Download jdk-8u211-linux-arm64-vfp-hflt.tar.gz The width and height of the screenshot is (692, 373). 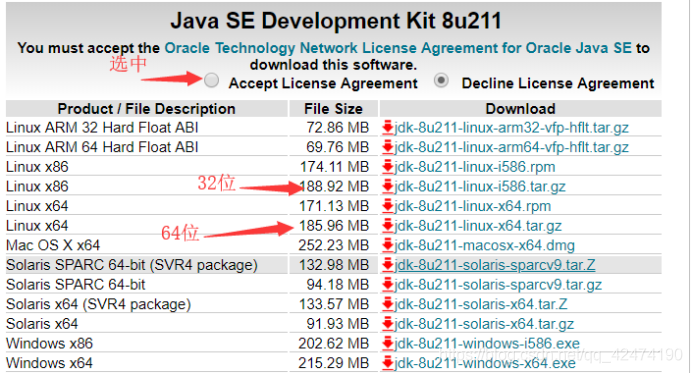511,147
